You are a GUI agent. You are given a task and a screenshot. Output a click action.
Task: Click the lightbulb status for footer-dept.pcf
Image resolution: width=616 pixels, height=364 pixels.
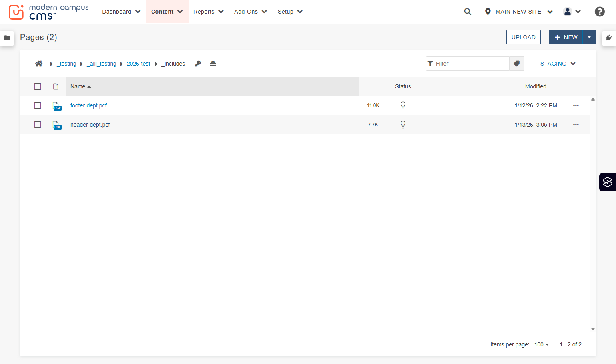(403, 105)
